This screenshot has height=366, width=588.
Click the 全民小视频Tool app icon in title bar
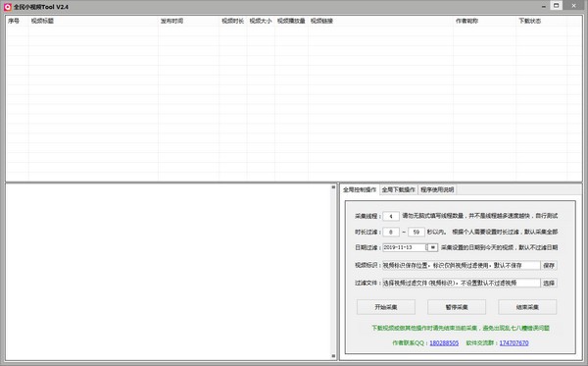click(8, 7)
